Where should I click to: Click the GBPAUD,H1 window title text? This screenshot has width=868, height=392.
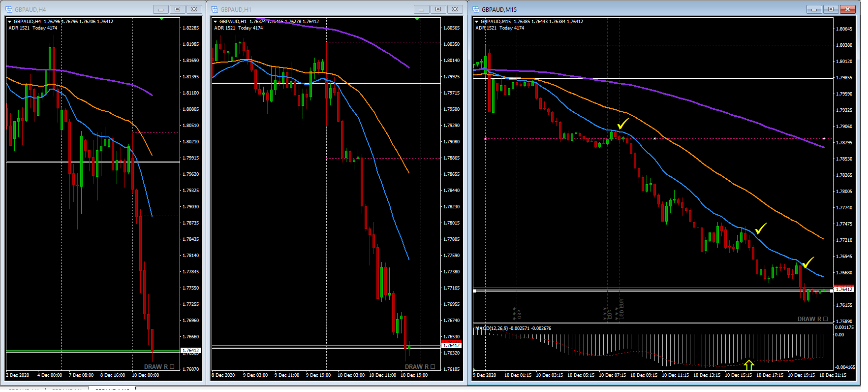(x=236, y=10)
